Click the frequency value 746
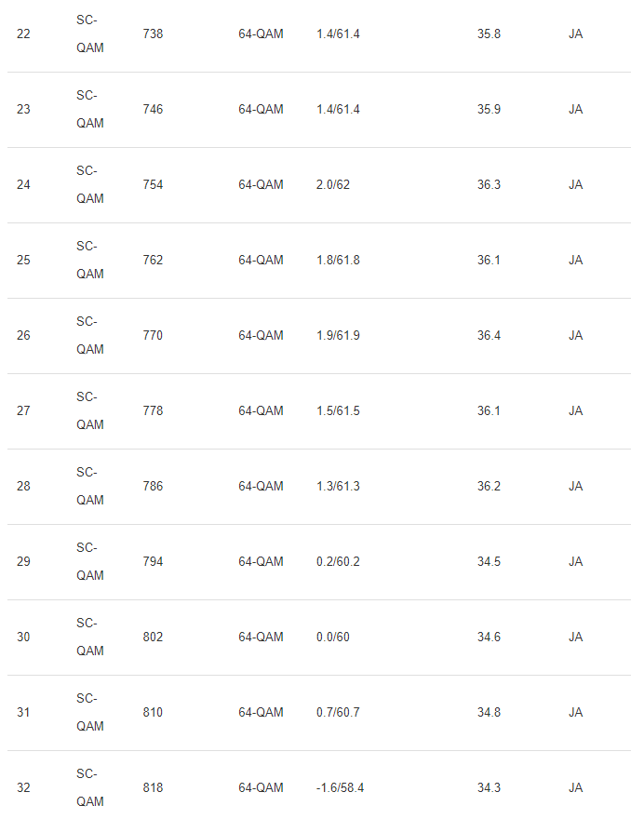 pos(153,110)
